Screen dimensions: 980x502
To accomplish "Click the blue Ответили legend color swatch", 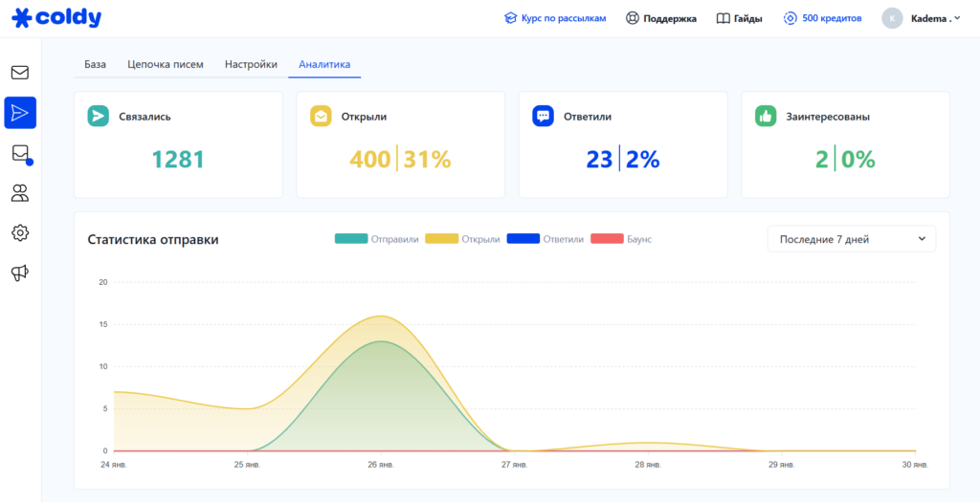I will click(523, 239).
